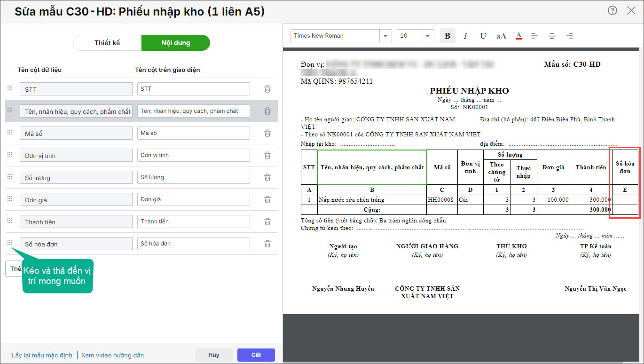Image resolution: width=644 pixels, height=364 pixels.
Task: Delete the Mã số column row
Action: [x=267, y=133]
